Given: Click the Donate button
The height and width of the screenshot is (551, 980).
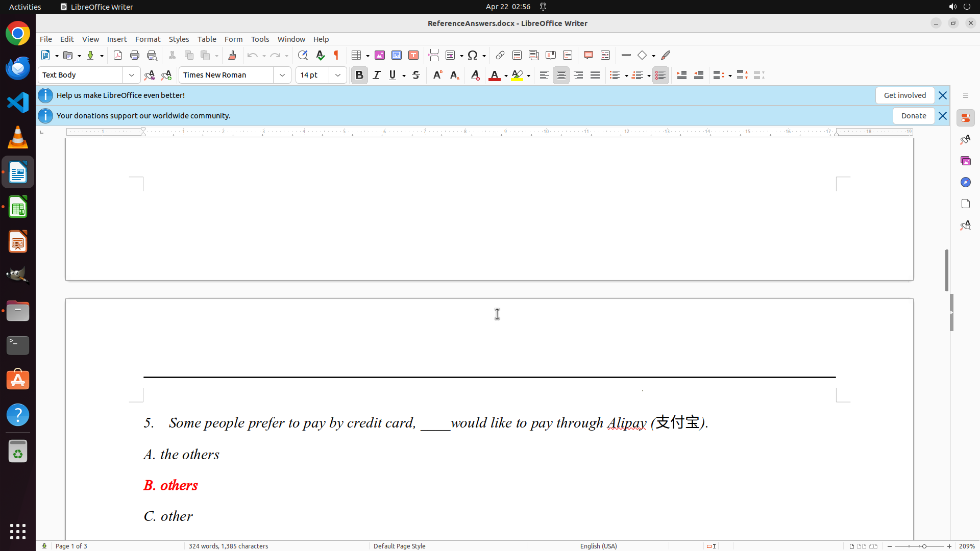Looking at the screenshot, I should [x=913, y=116].
